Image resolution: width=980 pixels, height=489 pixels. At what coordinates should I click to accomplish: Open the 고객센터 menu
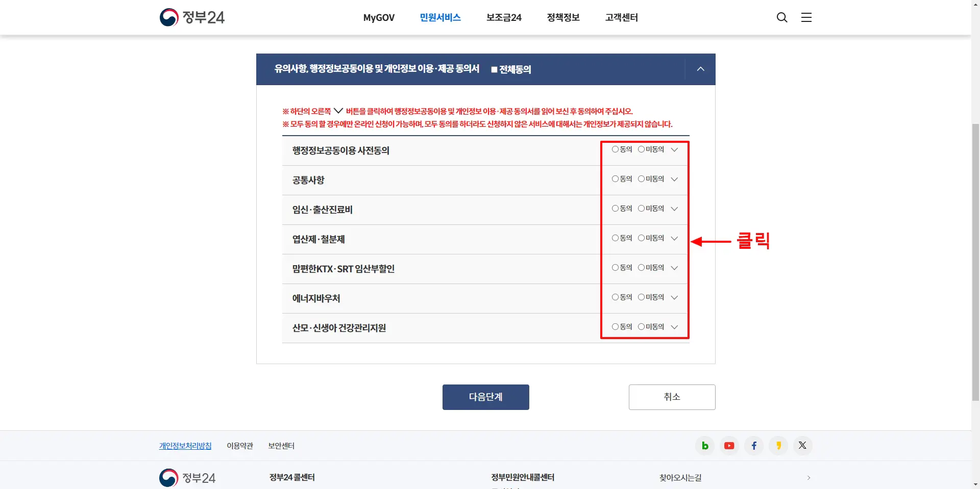pos(622,17)
